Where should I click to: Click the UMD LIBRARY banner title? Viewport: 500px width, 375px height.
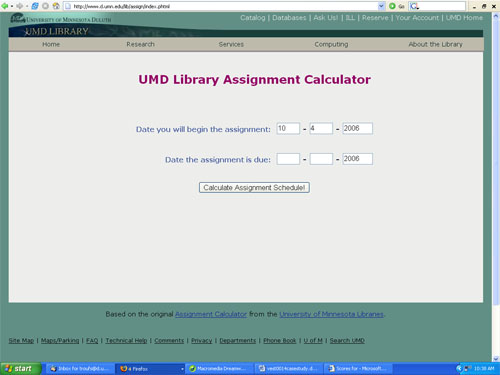coord(57,31)
